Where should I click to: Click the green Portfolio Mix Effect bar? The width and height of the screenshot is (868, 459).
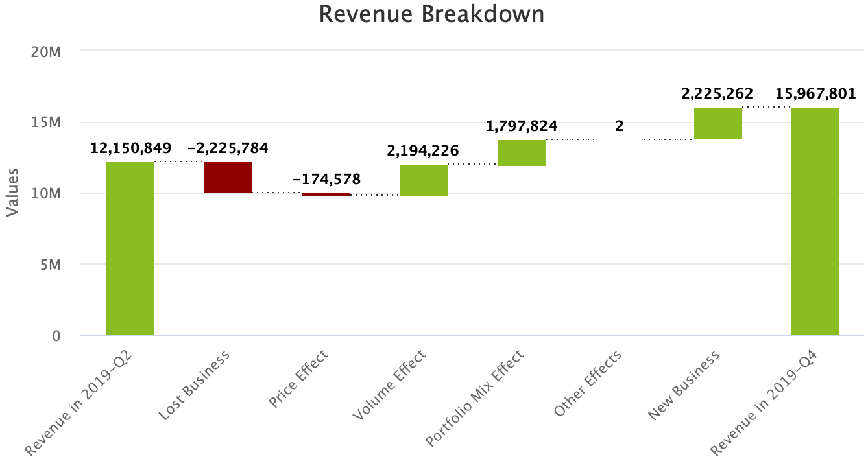pos(522,153)
